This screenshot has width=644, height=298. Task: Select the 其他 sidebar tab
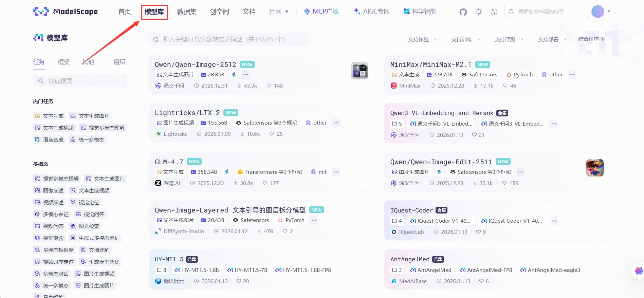[x=88, y=62]
